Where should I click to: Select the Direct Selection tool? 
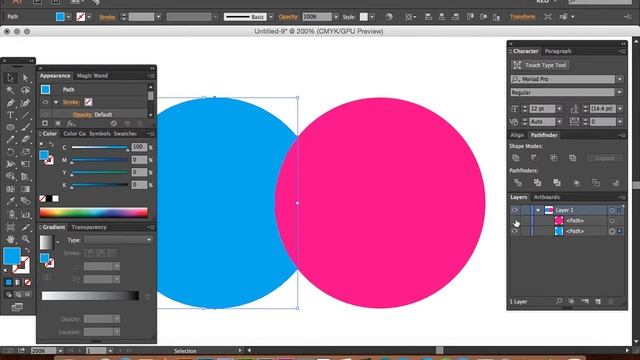click(x=25, y=78)
